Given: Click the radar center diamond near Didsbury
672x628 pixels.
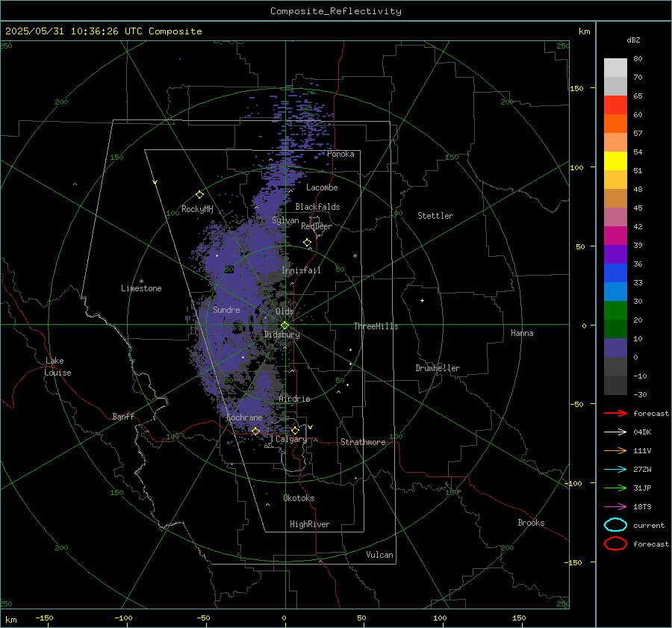Looking at the screenshot, I should [x=285, y=325].
